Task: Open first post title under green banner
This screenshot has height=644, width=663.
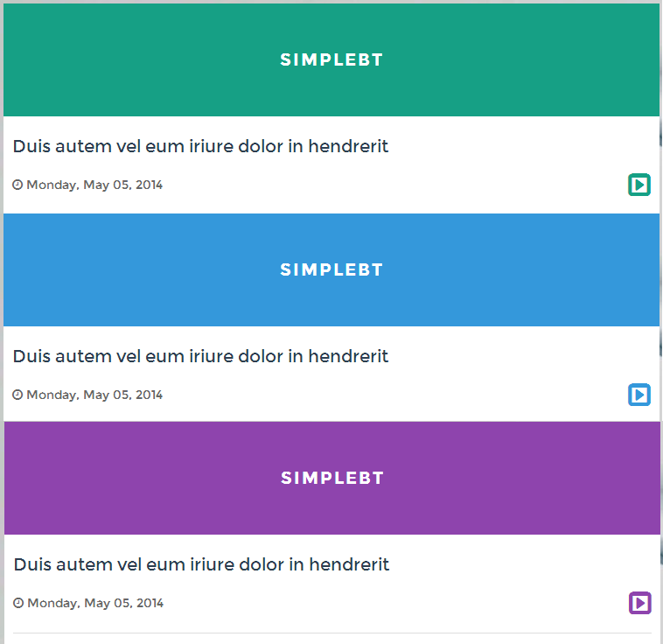Action: (x=200, y=146)
